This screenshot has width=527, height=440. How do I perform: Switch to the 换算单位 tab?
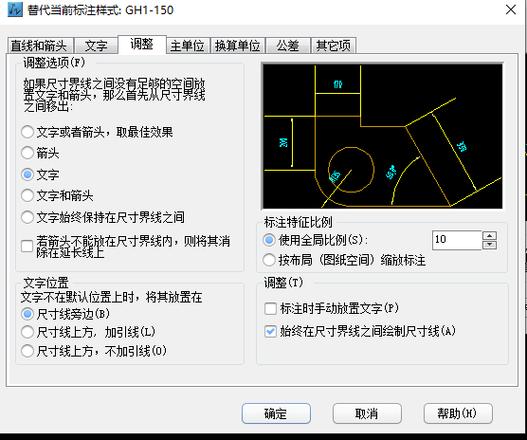pyautogui.click(x=238, y=45)
